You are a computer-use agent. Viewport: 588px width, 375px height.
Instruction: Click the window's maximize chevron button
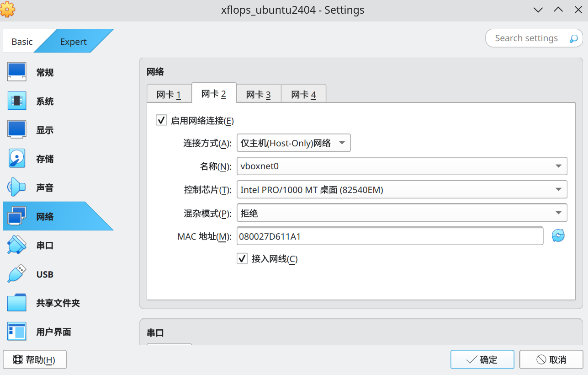pyautogui.click(x=558, y=10)
